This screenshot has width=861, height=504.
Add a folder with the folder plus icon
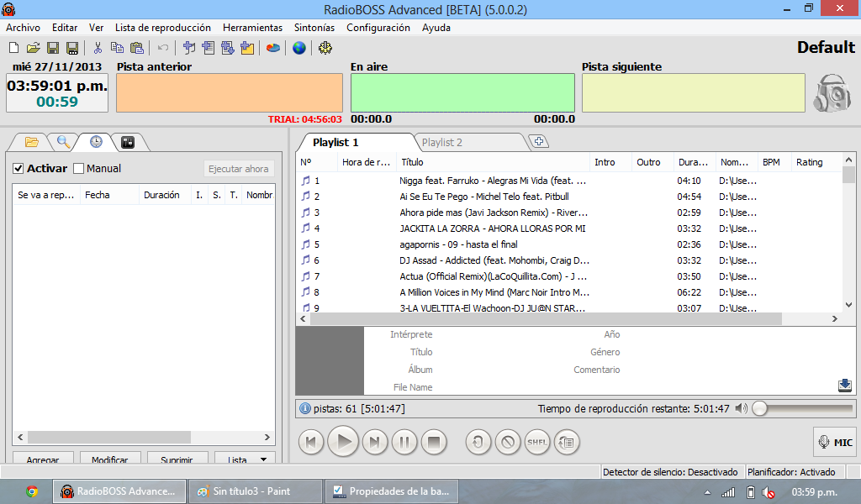tap(247, 48)
